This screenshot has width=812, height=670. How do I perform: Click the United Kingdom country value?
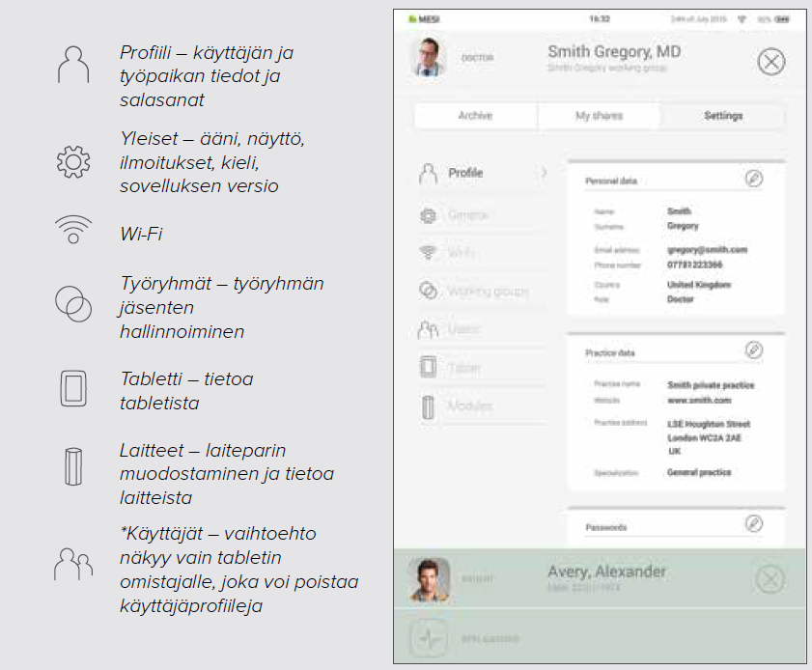click(699, 285)
